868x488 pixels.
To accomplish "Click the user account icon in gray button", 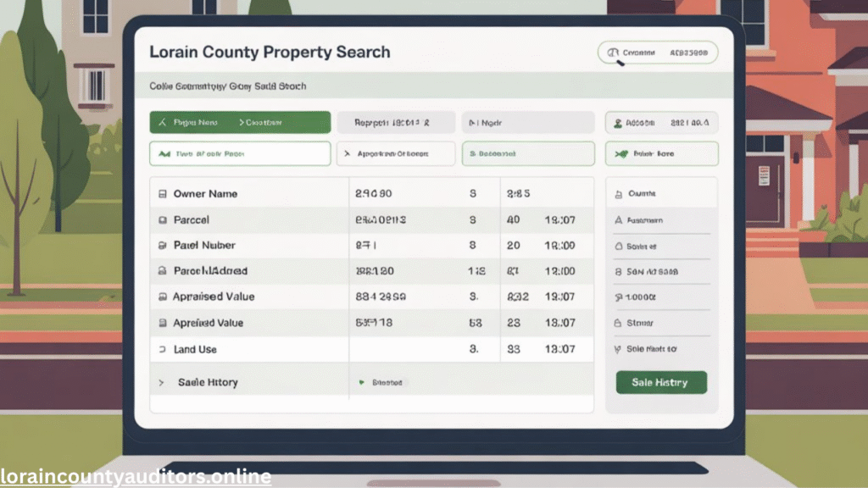I will [618, 123].
